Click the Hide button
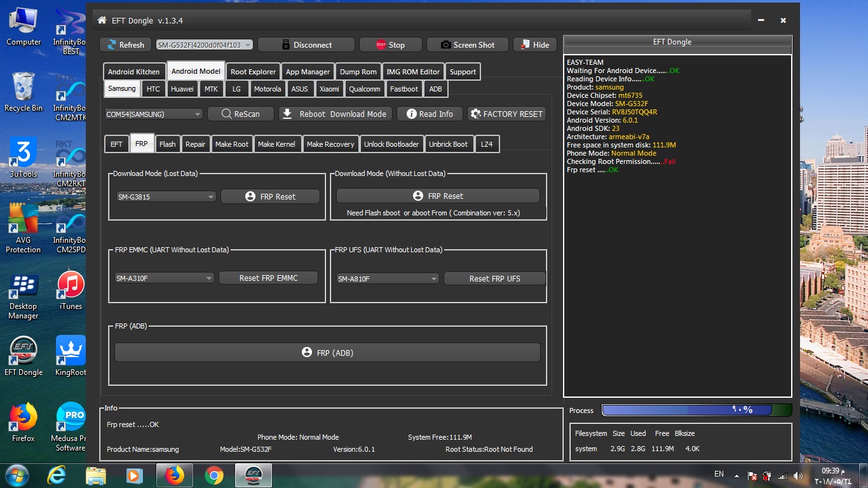The height and width of the screenshot is (488, 868). pos(535,44)
